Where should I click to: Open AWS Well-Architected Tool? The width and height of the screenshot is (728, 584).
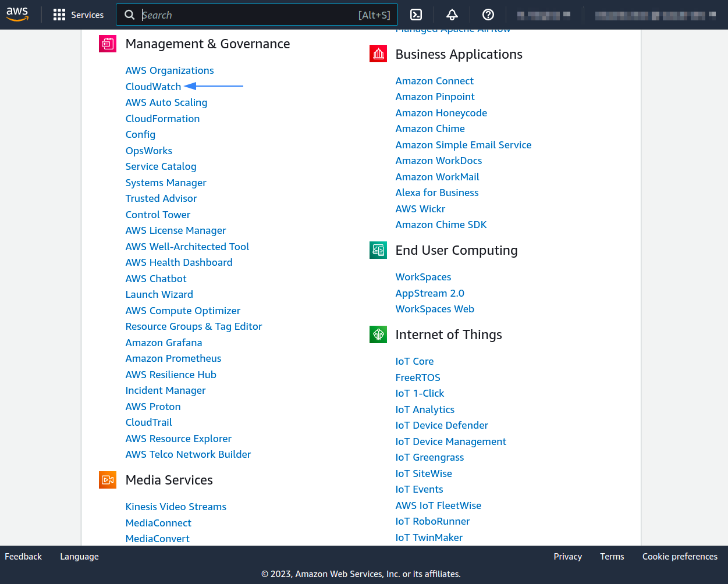[187, 247]
